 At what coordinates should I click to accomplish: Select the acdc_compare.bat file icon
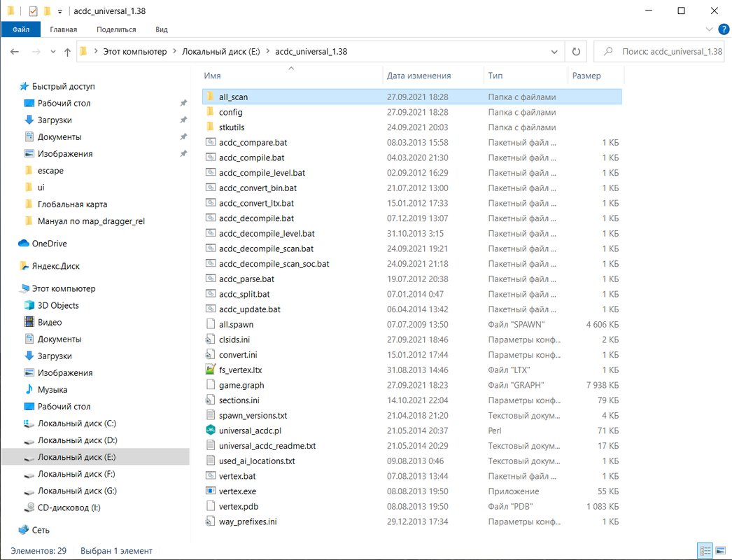[x=211, y=143]
